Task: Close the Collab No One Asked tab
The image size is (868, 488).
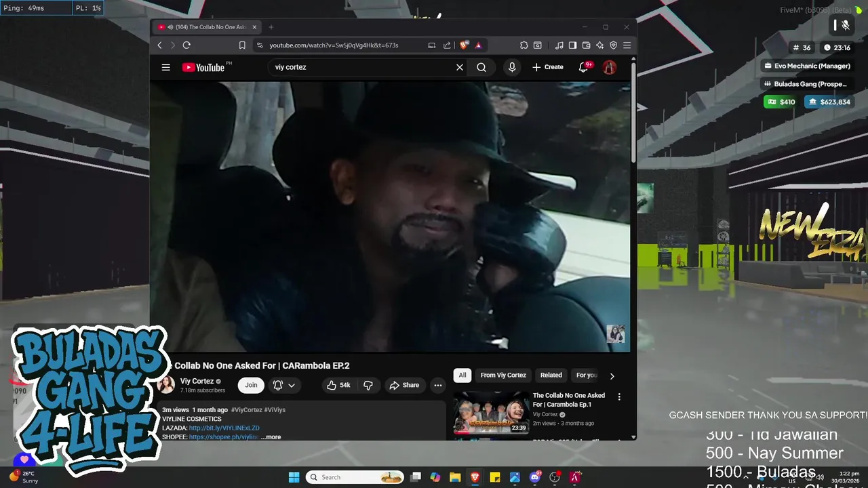Action: click(255, 27)
